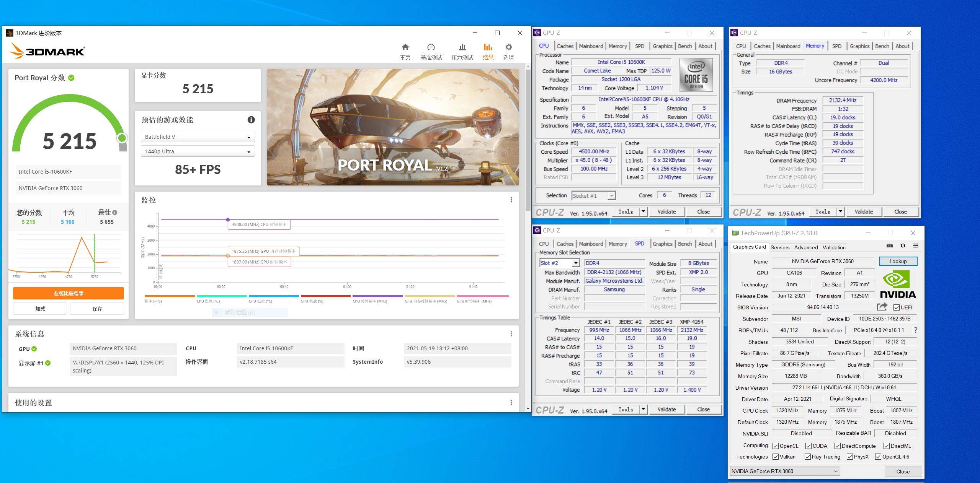Image resolution: width=980 pixels, height=483 pixels.
Task: Open the GPU-Z hamburger menu
Action: point(916,246)
